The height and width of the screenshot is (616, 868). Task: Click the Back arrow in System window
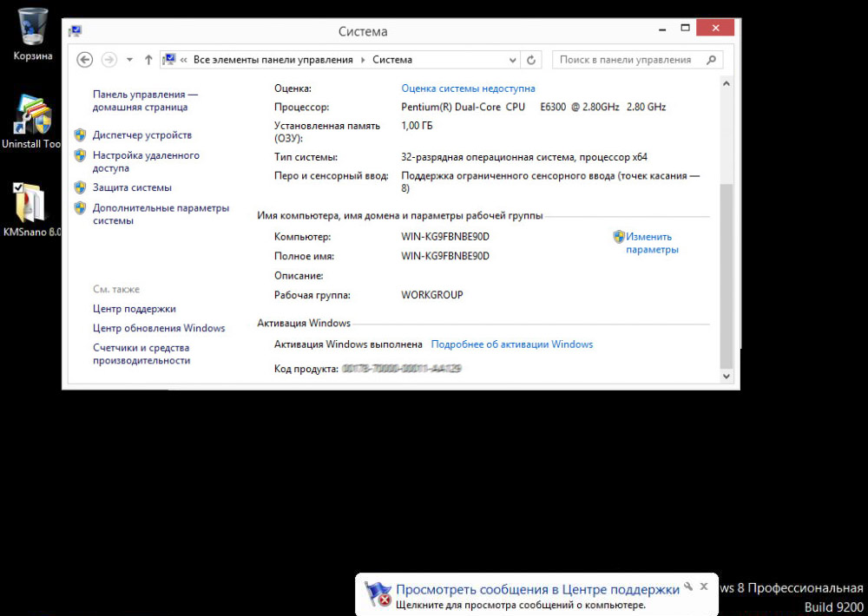[84, 60]
